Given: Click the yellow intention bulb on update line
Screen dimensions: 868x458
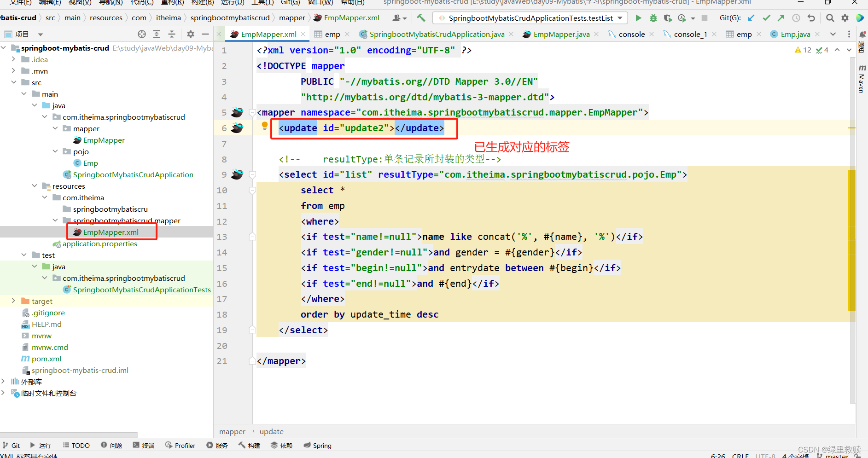Looking at the screenshot, I should pyautogui.click(x=264, y=125).
